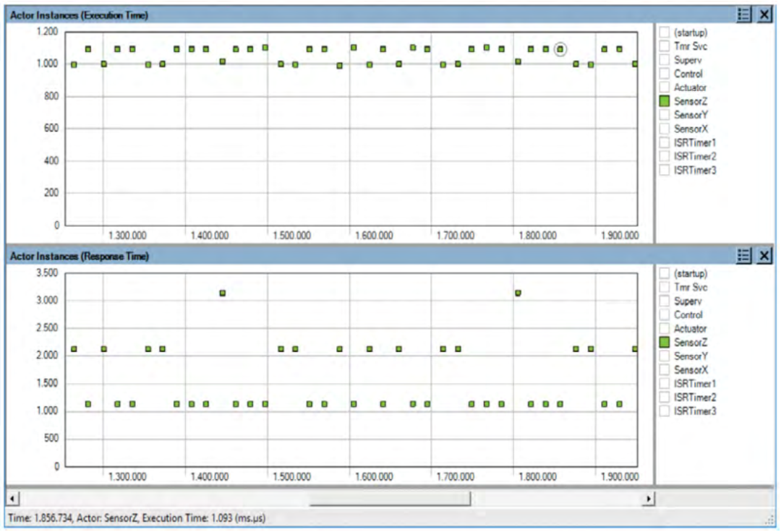Image resolution: width=781 pixels, height=532 pixels.
Task: Enable ISRTimer1 checkbox in Response Time legend
Action: tap(665, 384)
